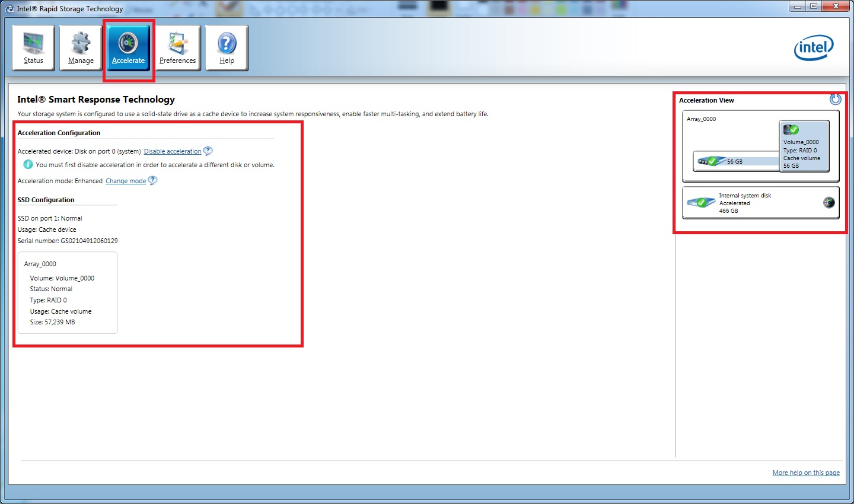Viewport: 854px width, 504px height.
Task: Open the Preferences page
Action: (177, 48)
